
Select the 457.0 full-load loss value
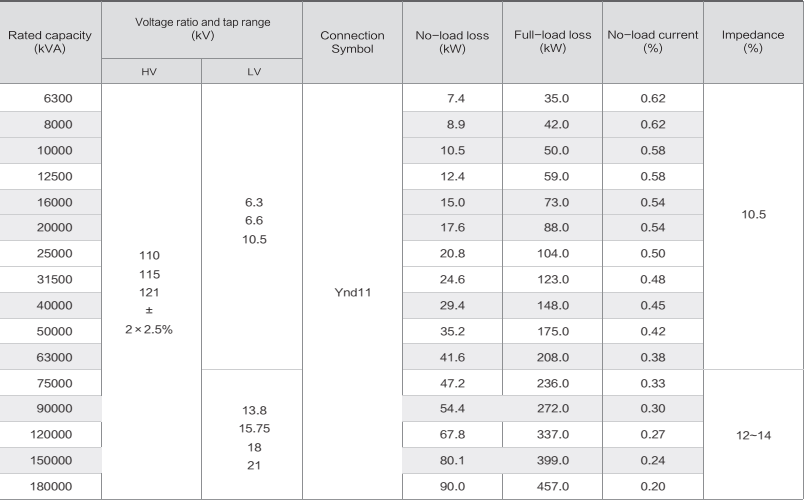click(552, 487)
